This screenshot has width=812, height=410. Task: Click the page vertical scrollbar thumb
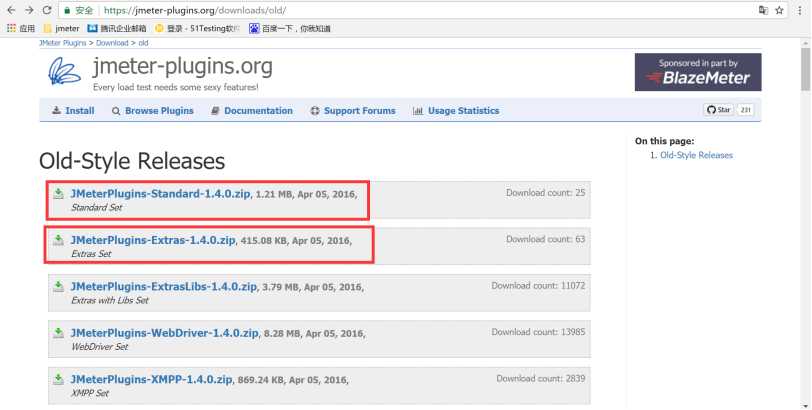(805, 70)
